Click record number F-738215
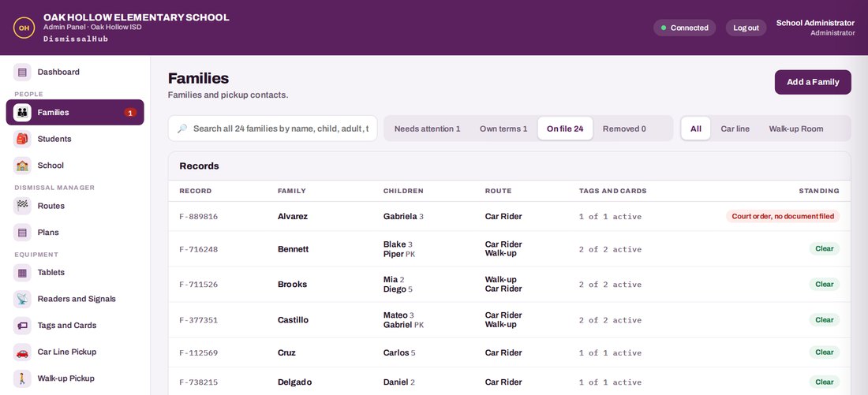 (x=199, y=382)
